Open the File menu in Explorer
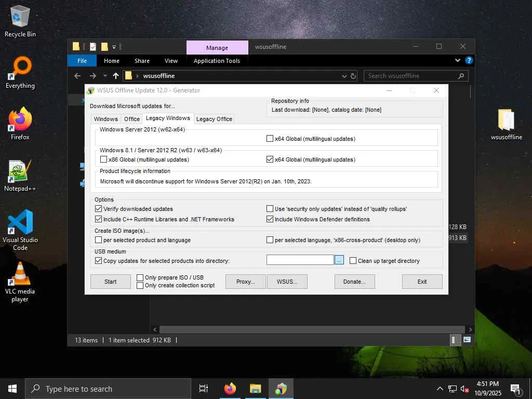This screenshot has width=532, height=399. click(82, 61)
